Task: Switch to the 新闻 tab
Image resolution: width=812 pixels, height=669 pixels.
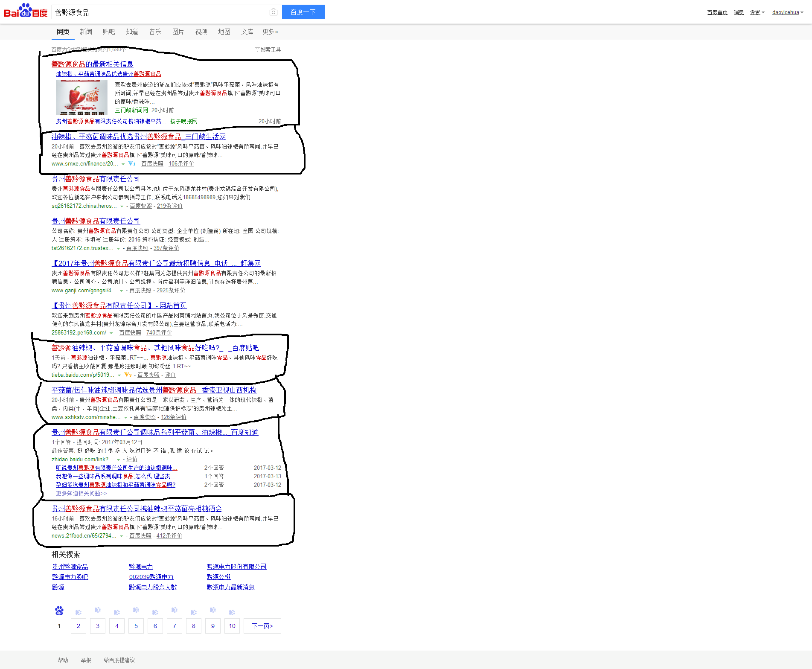Action: click(x=86, y=32)
